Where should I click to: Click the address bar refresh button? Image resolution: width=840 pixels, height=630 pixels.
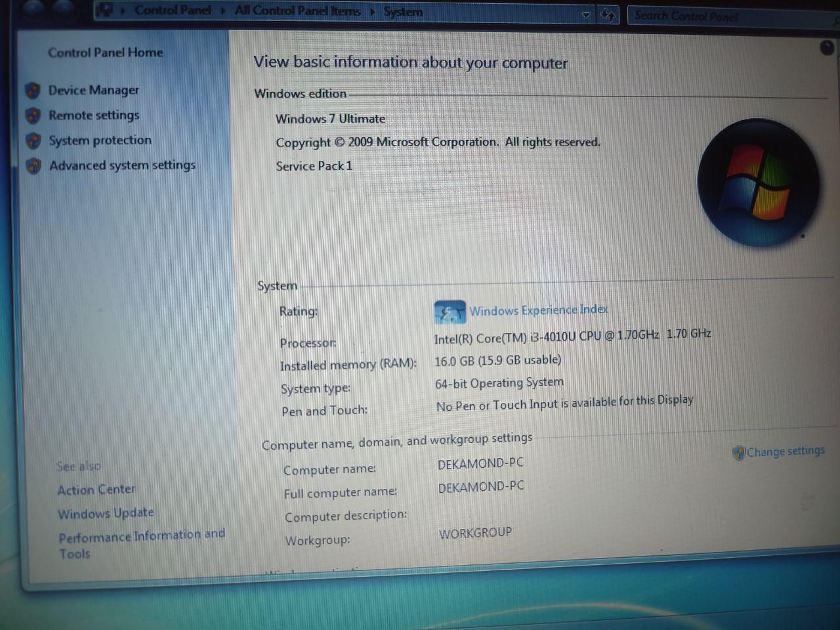(608, 15)
